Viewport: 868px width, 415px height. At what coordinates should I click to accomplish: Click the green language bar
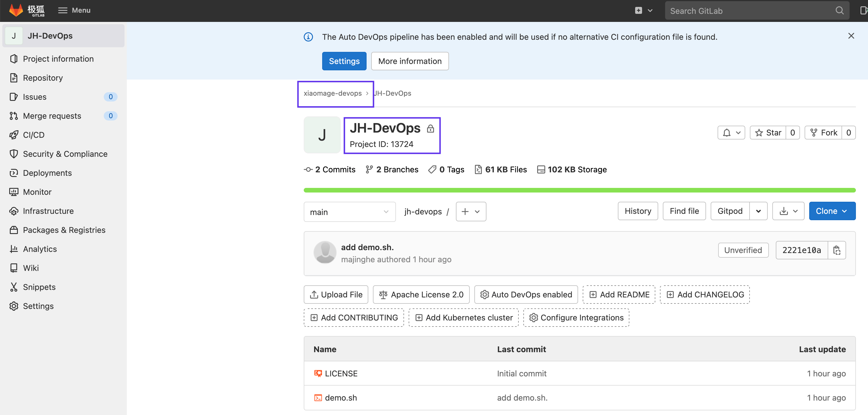[580, 190]
